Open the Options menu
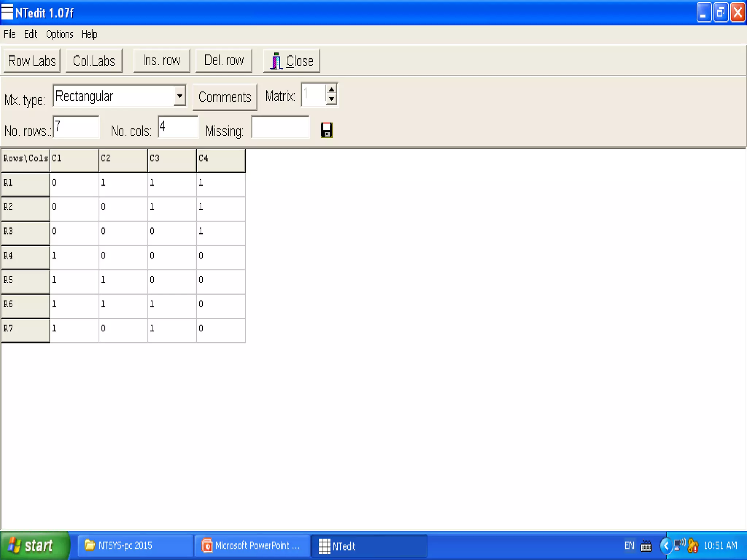The height and width of the screenshot is (560, 747). (59, 34)
